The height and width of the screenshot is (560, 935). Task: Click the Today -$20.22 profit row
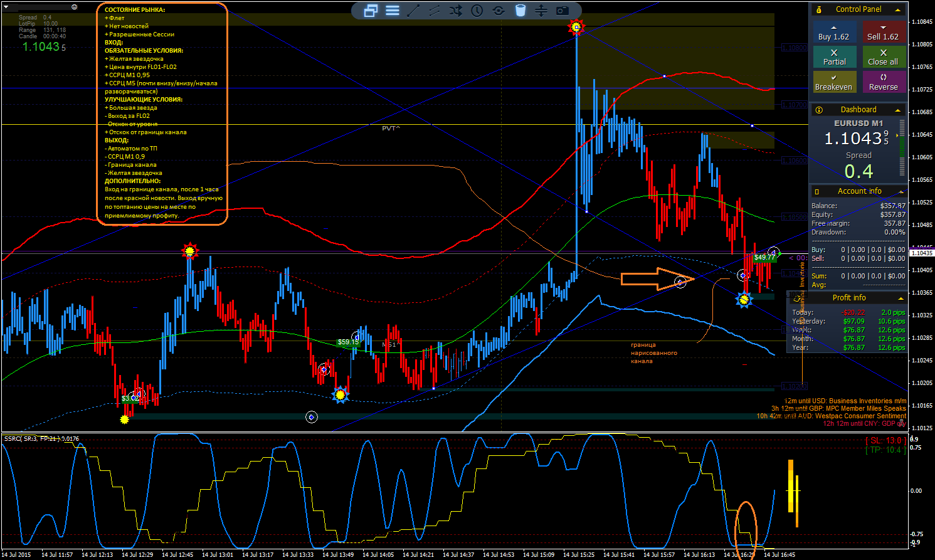pos(848,312)
